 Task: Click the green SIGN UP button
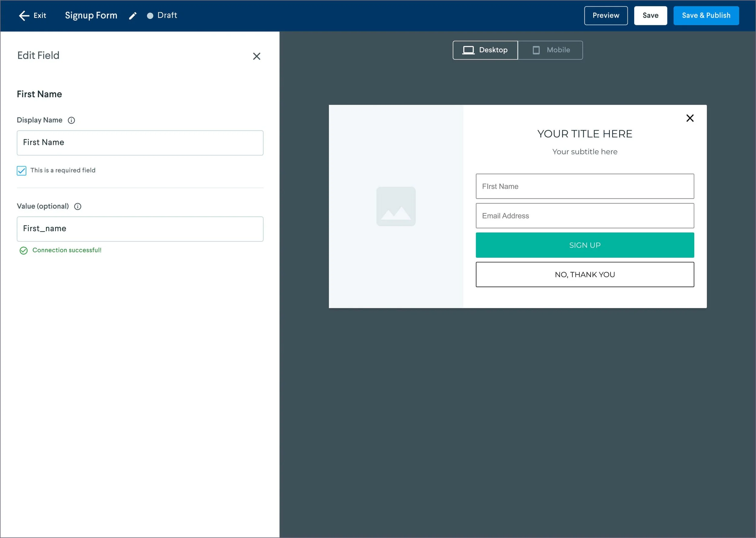pyautogui.click(x=585, y=245)
